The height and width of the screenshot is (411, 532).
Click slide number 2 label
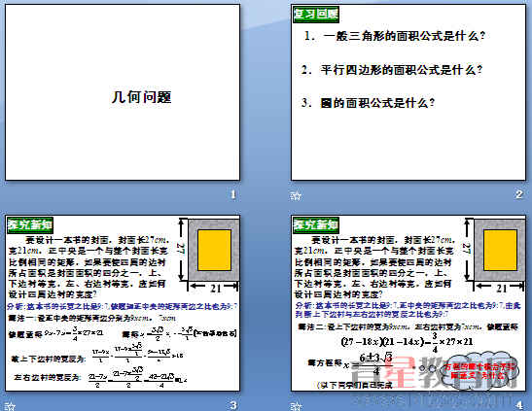[x=519, y=194]
